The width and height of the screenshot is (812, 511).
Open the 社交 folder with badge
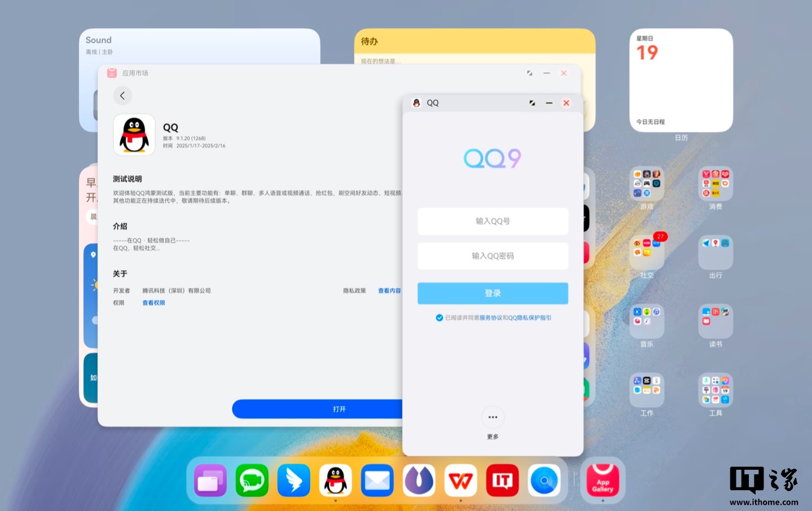click(647, 253)
